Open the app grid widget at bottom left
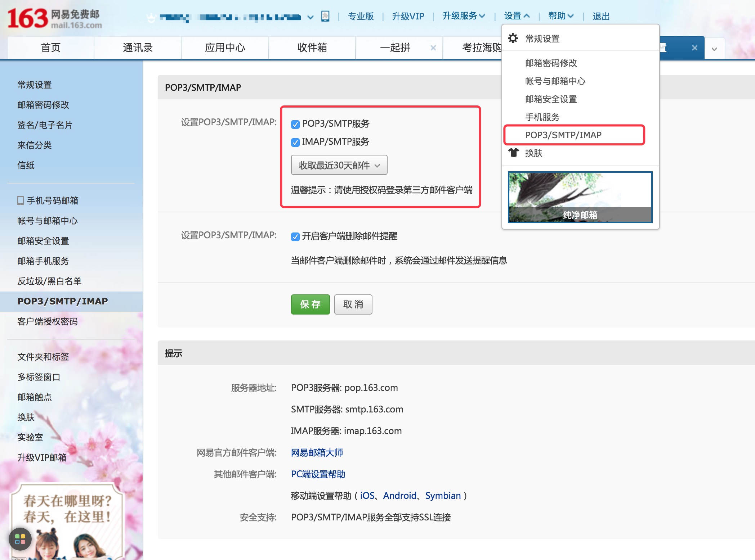This screenshot has height=560, width=755. point(21,539)
